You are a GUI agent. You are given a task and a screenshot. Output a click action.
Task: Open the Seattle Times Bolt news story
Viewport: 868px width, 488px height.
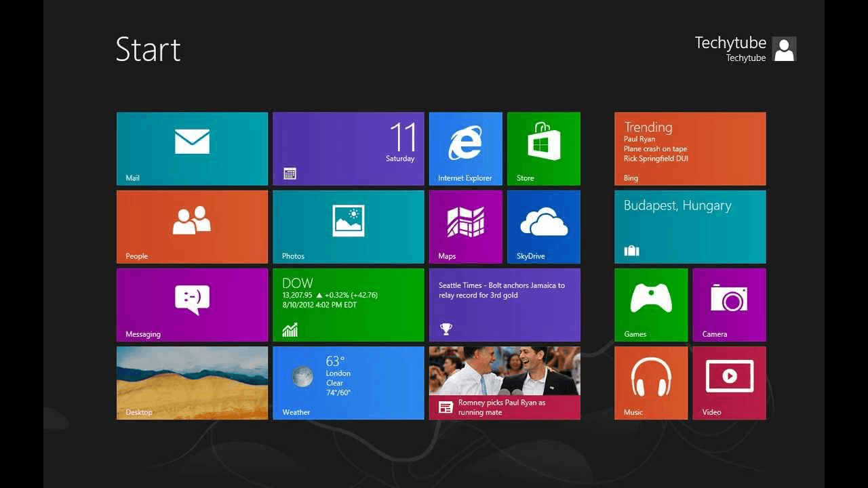tap(505, 304)
